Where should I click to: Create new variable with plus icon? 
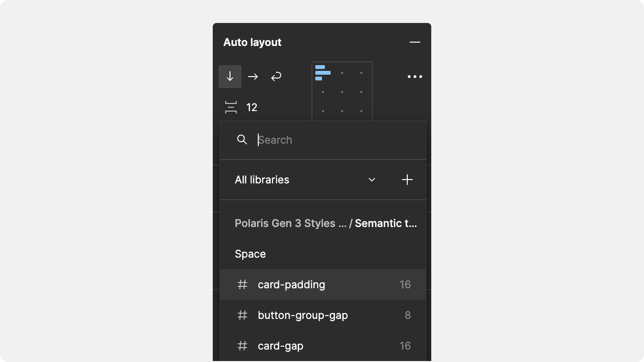[407, 180]
